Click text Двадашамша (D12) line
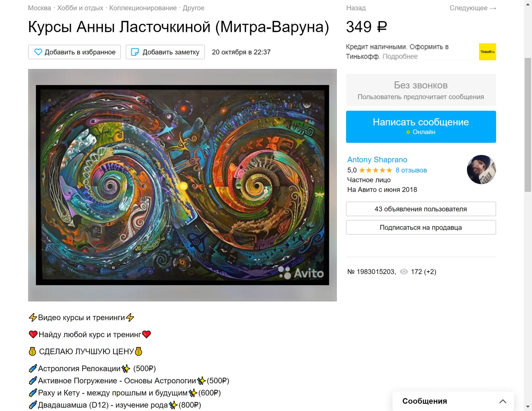 click(115, 405)
